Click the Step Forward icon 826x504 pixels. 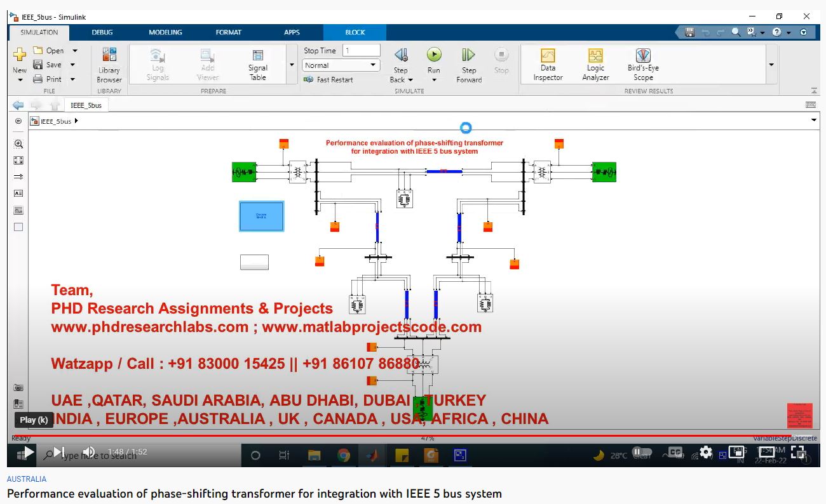469,55
